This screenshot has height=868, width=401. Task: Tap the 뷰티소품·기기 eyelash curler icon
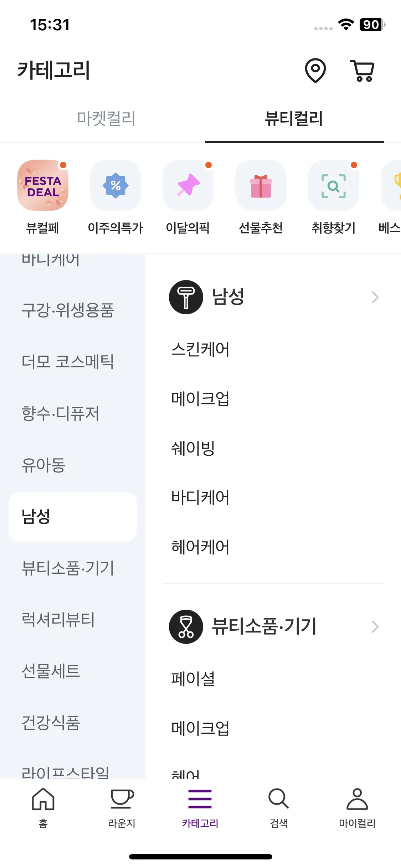coord(186,627)
